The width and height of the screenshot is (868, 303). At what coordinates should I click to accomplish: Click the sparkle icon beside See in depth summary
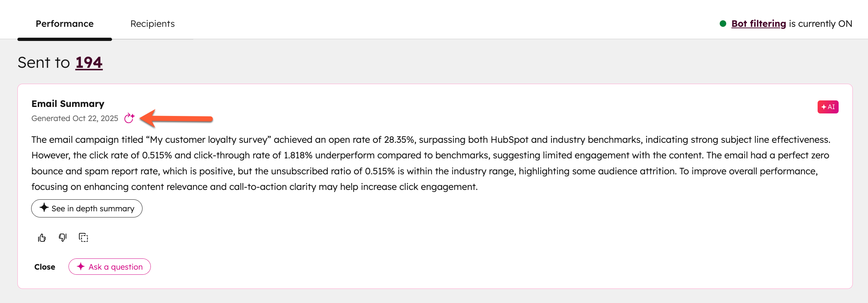click(44, 208)
